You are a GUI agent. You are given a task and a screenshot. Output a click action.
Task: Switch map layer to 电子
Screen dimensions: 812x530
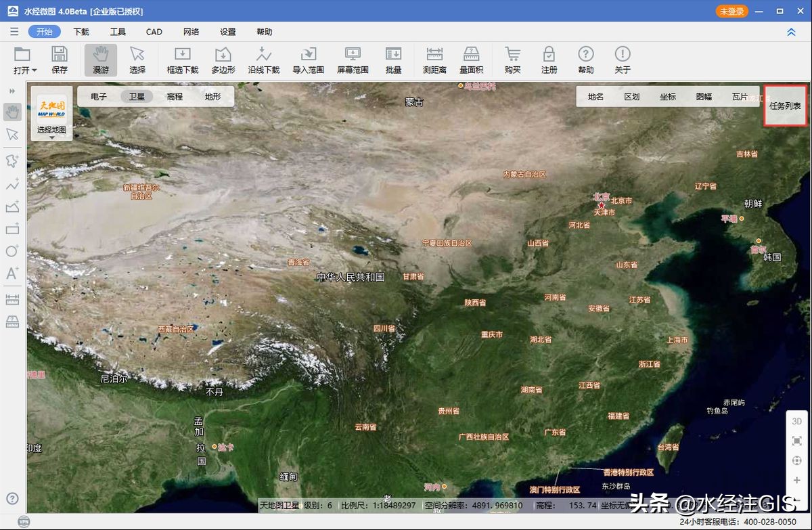99,97
